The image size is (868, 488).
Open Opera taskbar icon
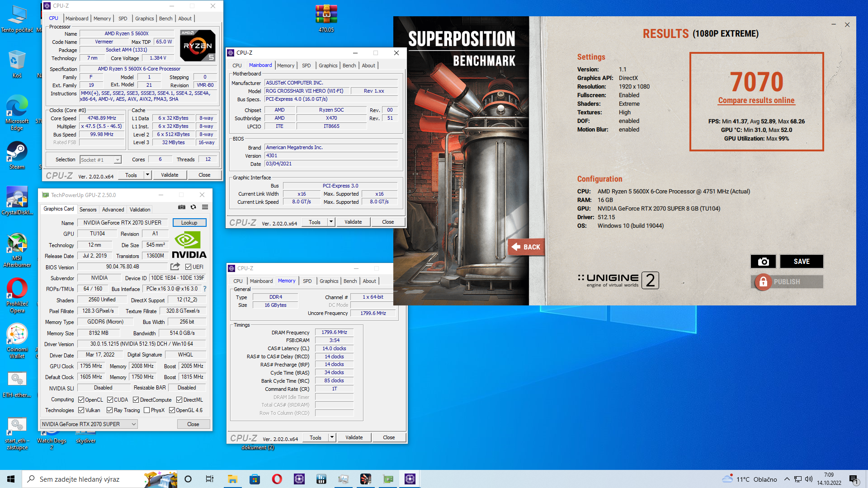point(277,479)
